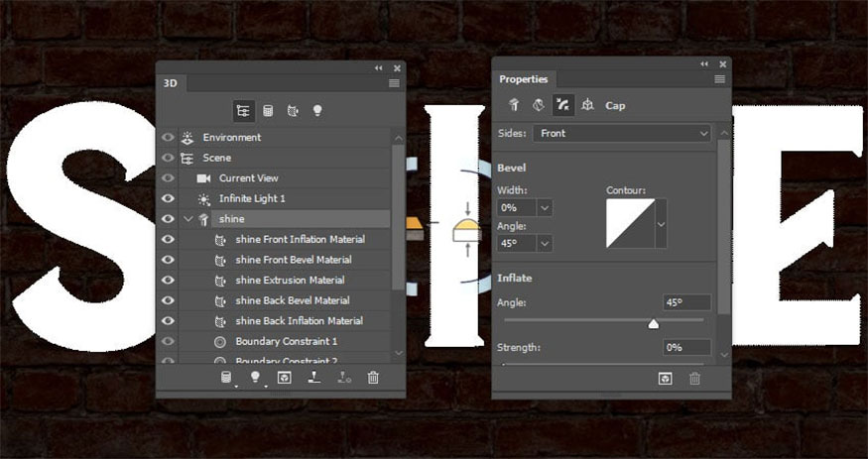Screen dimensions: 868x459
Task: Select the whole scene filter icon
Action: 244,111
